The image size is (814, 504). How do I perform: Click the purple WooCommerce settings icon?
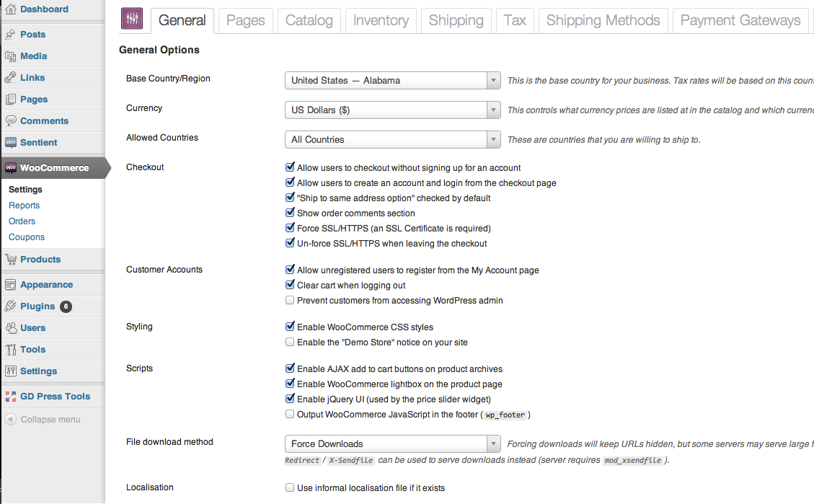coord(132,19)
